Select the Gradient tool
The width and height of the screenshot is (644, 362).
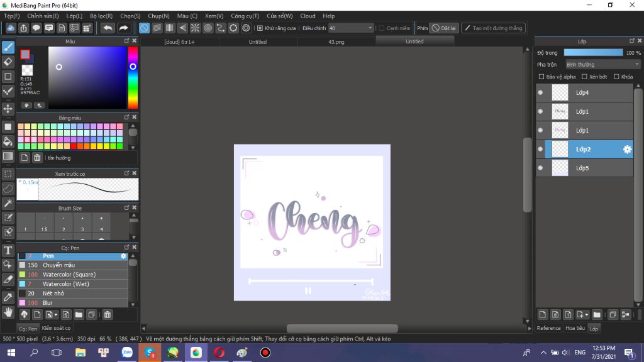pyautogui.click(x=8, y=156)
